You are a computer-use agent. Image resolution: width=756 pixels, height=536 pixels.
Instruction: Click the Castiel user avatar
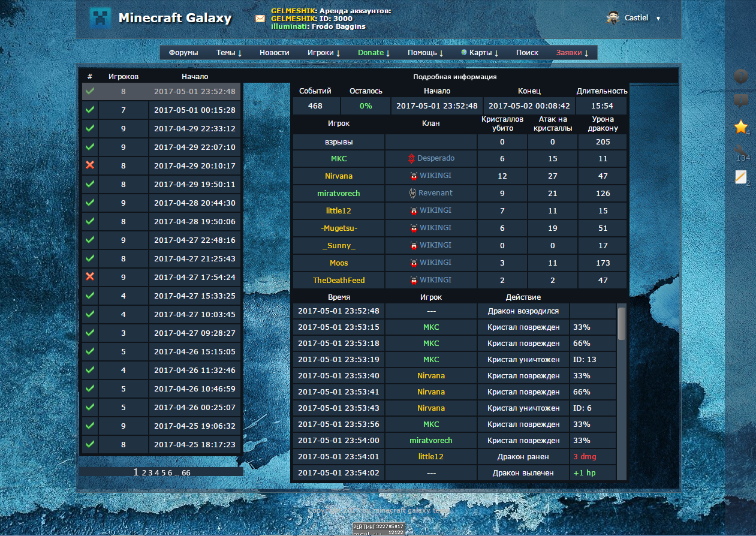[x=613, y=18]
